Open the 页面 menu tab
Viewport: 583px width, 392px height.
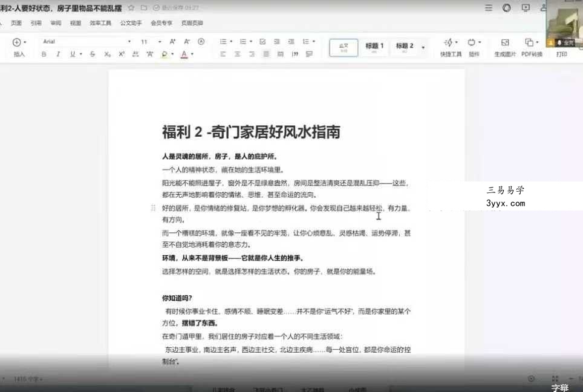pos(16,23)
